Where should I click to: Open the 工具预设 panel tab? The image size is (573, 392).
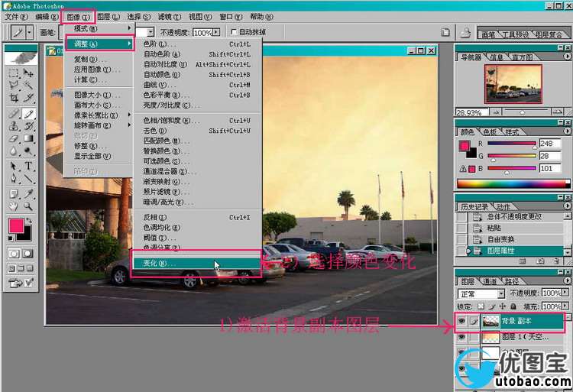pyautogui.click(x=516, y=34)
